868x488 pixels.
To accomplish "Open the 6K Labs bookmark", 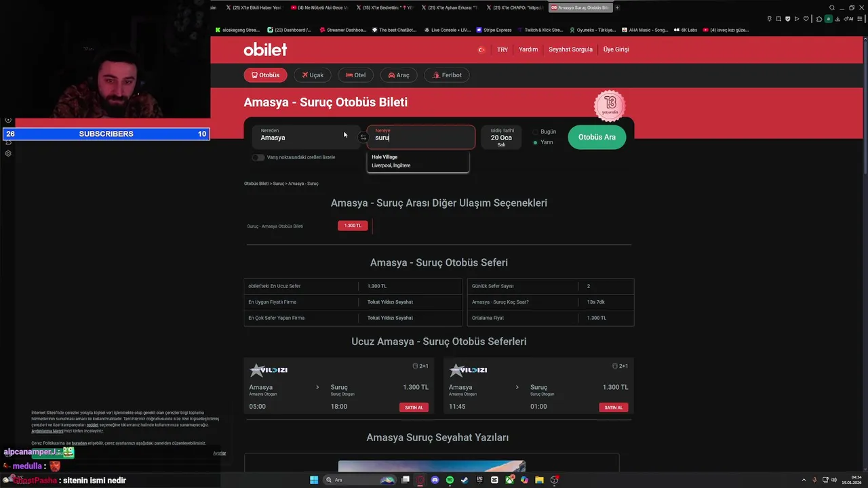I will click(x=686, y=30).
